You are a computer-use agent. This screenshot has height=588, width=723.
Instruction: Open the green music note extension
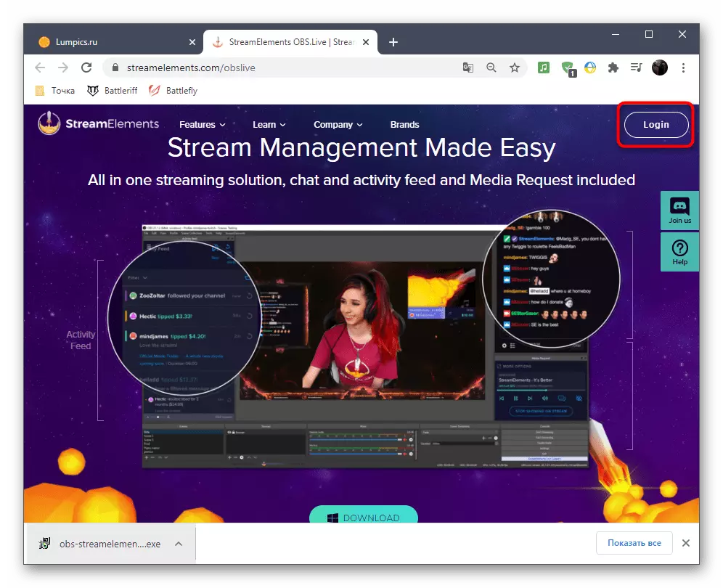tap(544, 68)
